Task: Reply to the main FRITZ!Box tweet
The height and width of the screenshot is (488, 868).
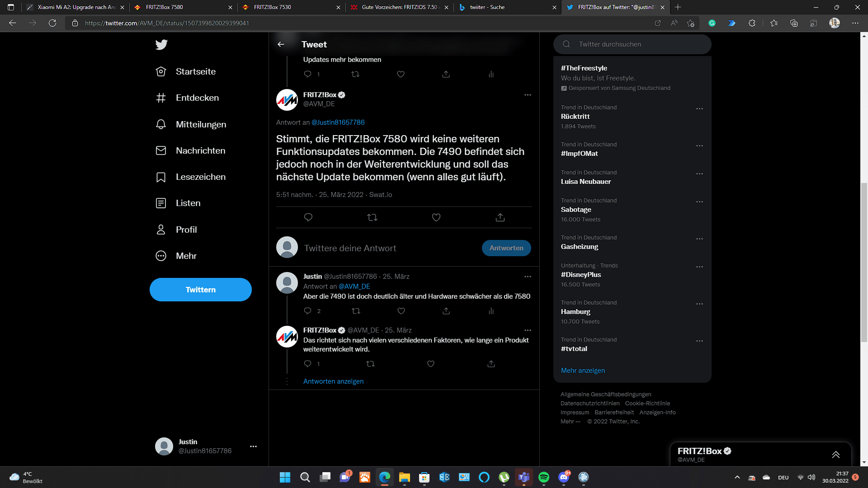Action: click(308, 217)
